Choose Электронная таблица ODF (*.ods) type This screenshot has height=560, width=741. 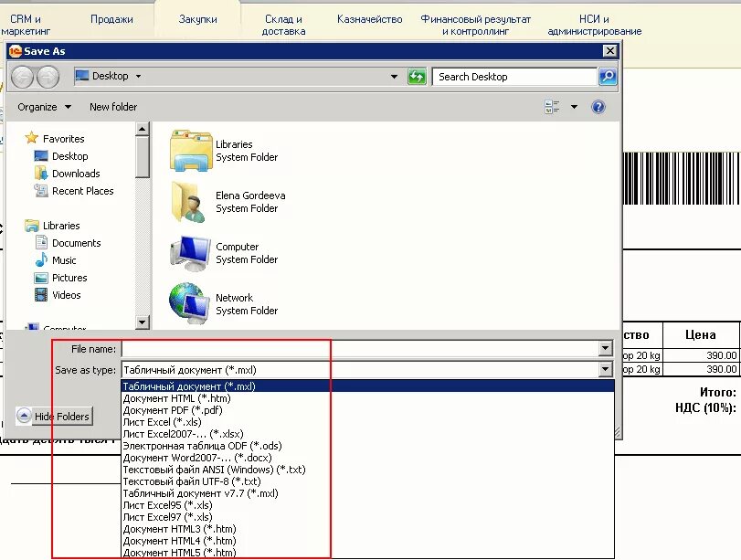coord(367,446)
